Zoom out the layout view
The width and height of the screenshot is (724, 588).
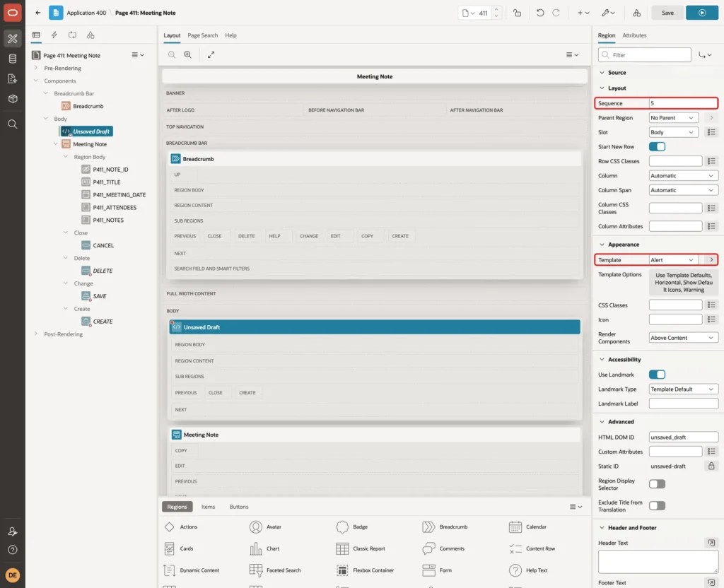[x=172, y=54]
